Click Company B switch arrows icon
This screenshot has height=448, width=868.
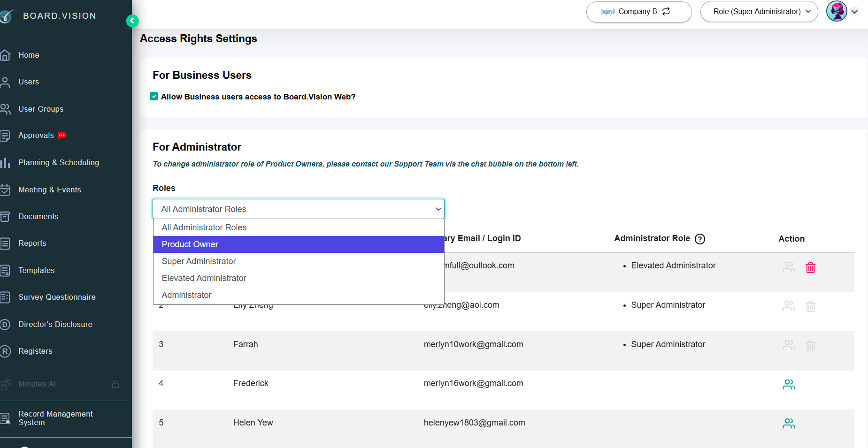(x=666, y=11)
